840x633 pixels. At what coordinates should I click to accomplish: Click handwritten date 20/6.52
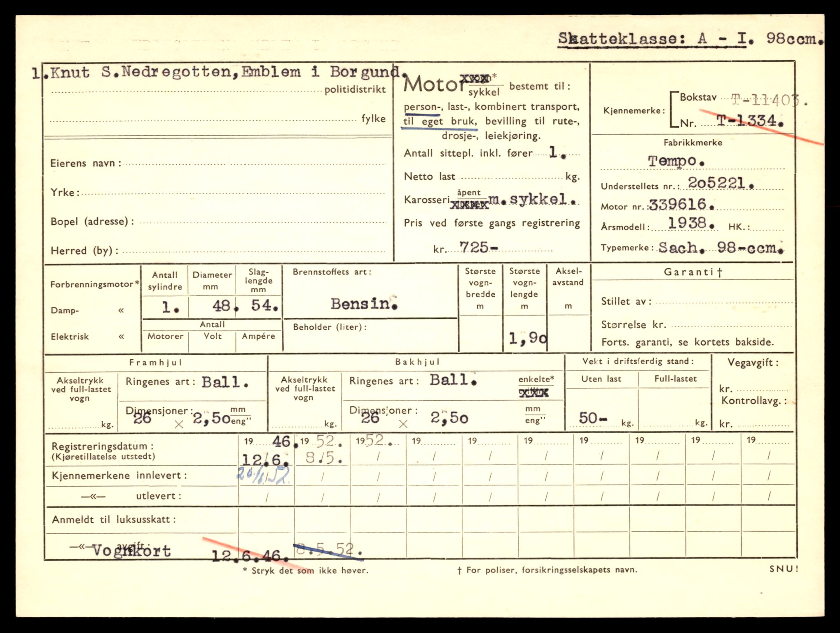click(264, 475)
